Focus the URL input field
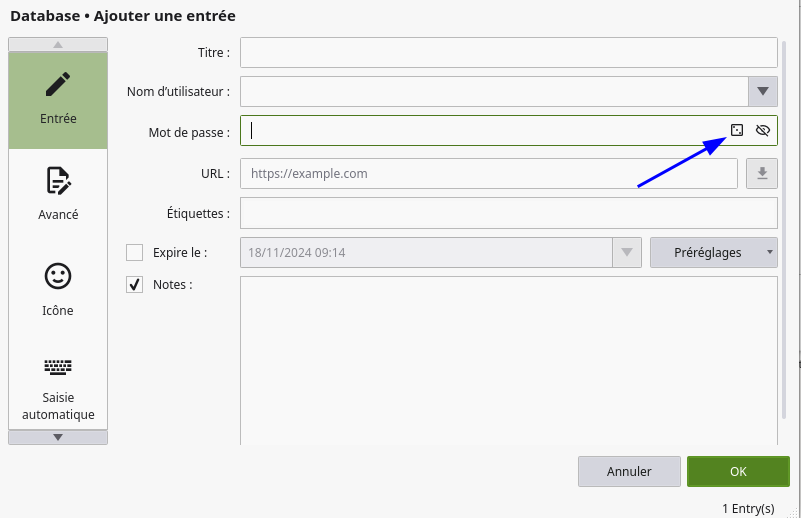 (x=489, y=173)
